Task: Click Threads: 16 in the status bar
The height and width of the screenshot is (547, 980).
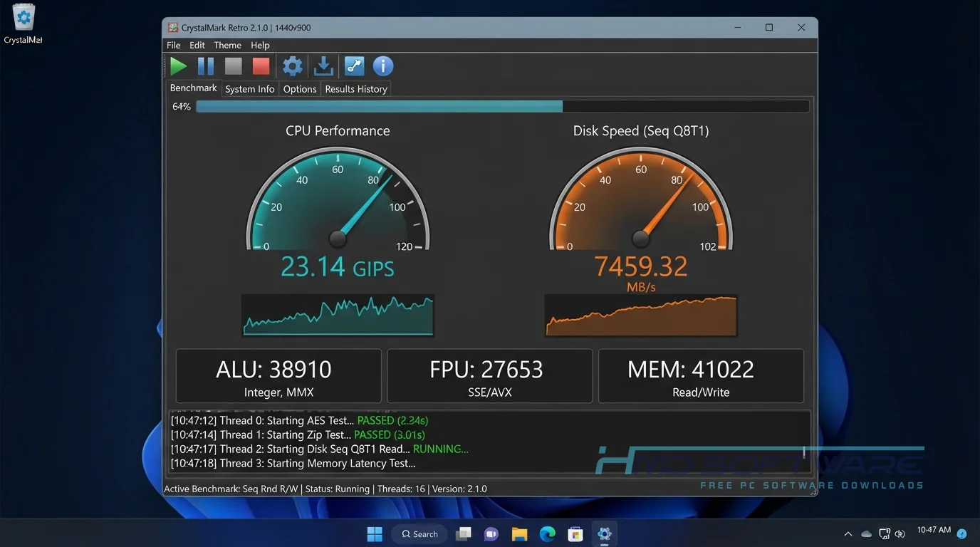Action: coord(401,489)
